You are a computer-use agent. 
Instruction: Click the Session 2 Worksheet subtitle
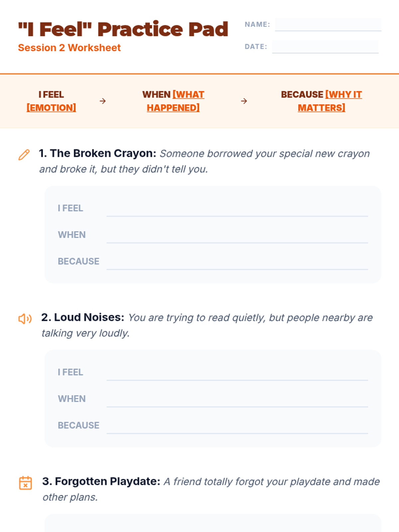tap(69, 48)
